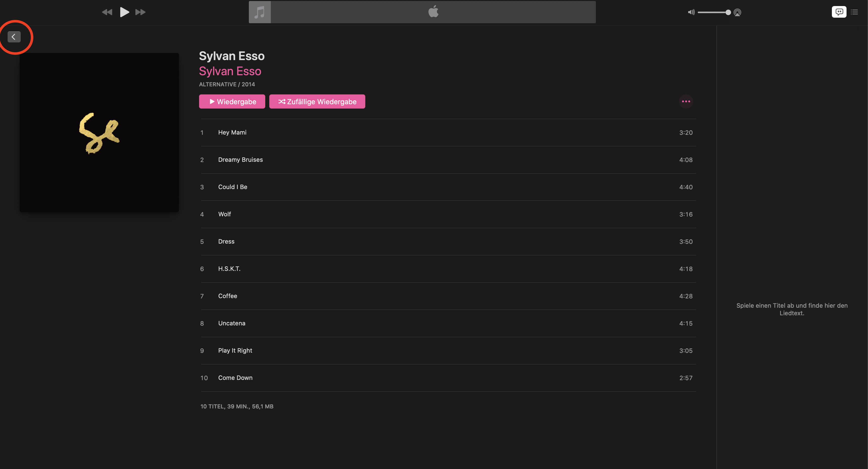Show the Up Next queue list
The width and height of the screenshot is (868, 469).
854,12
